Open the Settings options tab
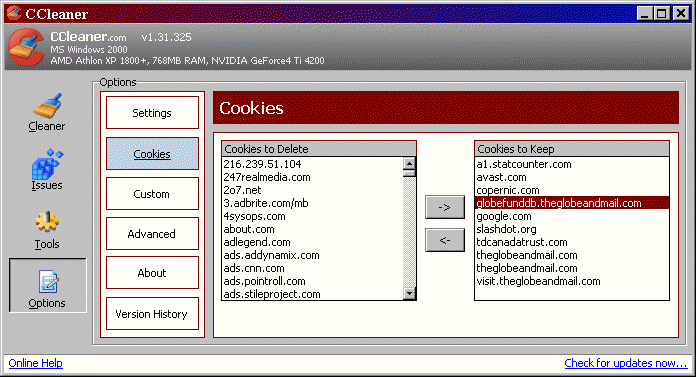This screenshot has width=696, height=377. pyautogui.click(x=152, y=113)
